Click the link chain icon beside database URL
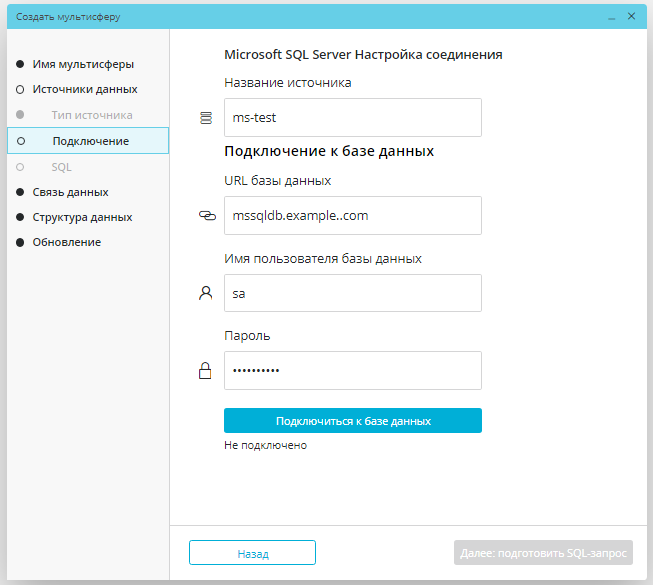653x585 pixels. tap(207, 216)
